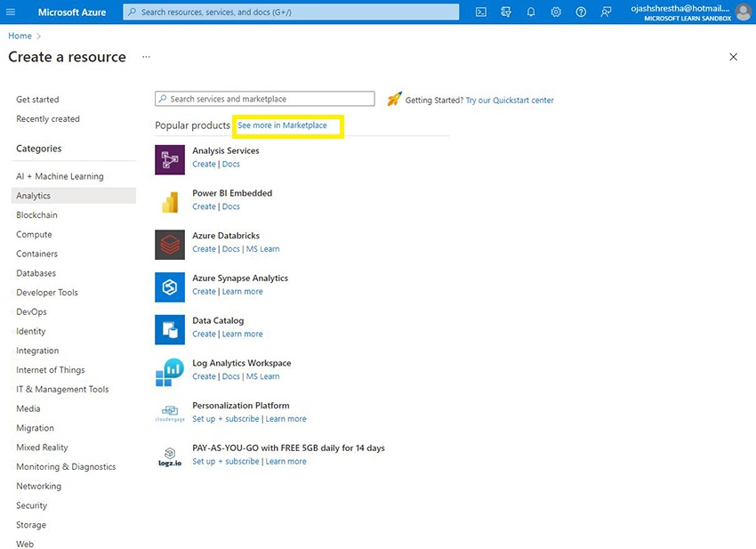Choose the Integration category
Viewport: 756px width, 549px height.
pos(37,351)
